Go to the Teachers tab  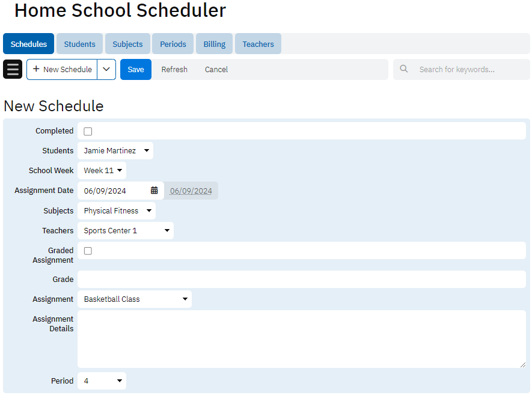[258, 44]
